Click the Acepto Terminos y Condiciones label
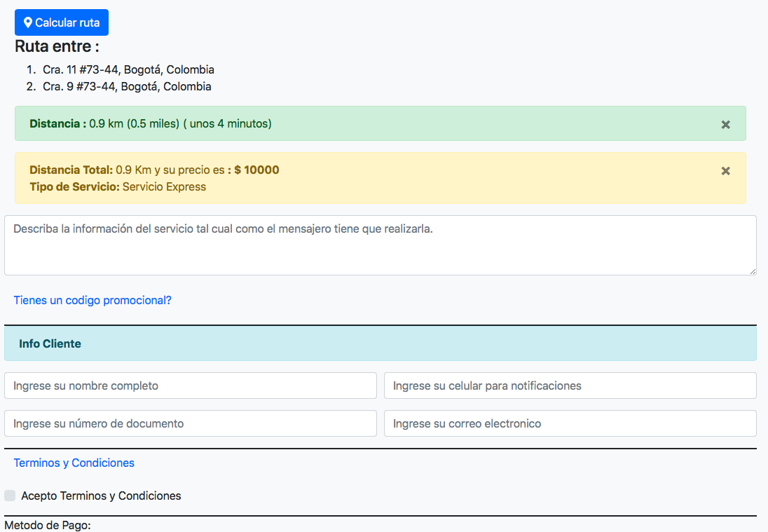This screenshot has height=532, width=768. (x=101, y=496)
